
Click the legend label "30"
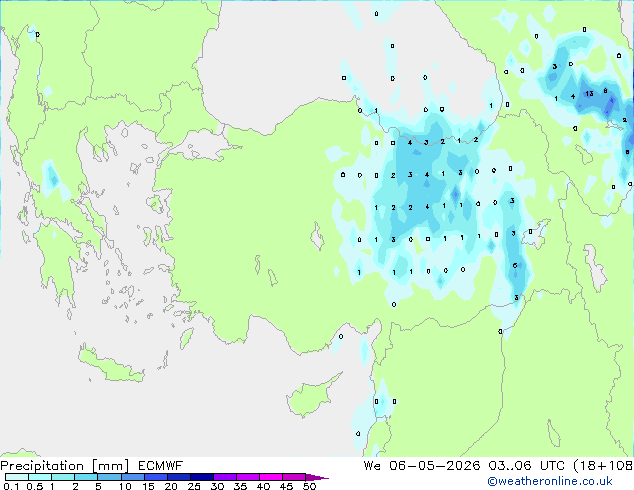(x=217, y=486)
